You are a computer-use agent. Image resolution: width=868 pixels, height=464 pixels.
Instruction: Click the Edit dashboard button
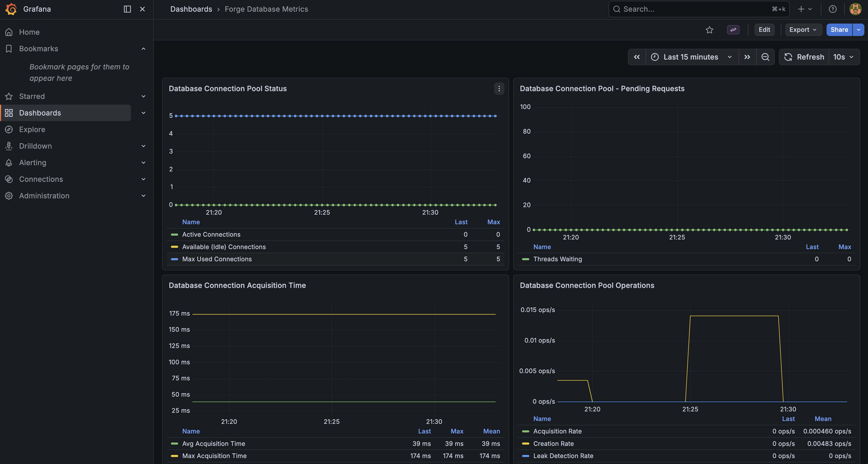tap(764, 30)
